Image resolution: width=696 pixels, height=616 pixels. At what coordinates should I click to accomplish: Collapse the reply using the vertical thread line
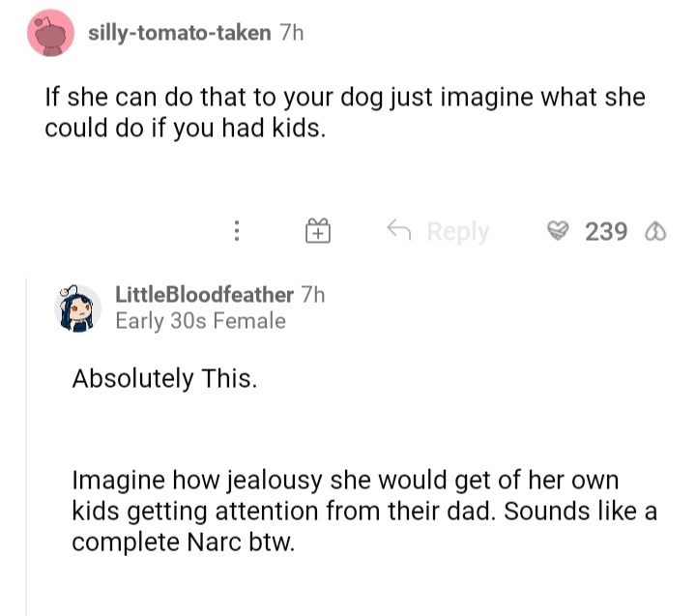point(27,445)
